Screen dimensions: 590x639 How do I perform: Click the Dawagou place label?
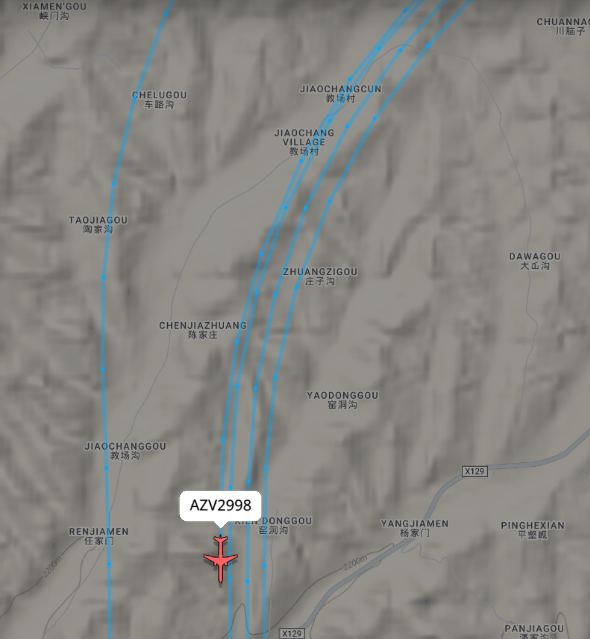pos(535,261)
